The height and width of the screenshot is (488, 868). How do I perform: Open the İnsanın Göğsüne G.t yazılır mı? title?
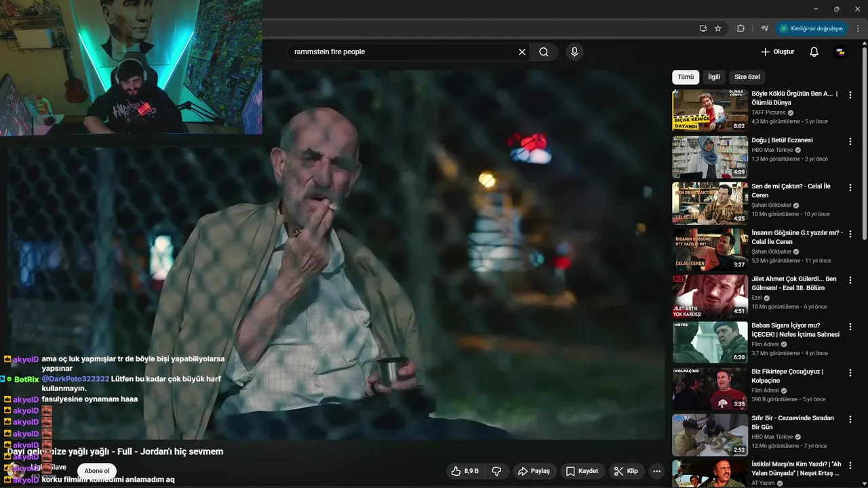coord(797,237)
